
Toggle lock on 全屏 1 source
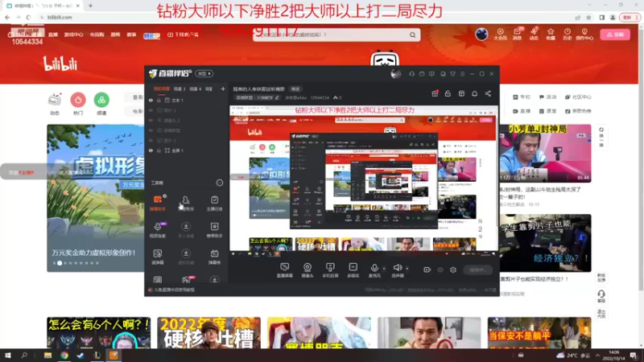[159, 150]
